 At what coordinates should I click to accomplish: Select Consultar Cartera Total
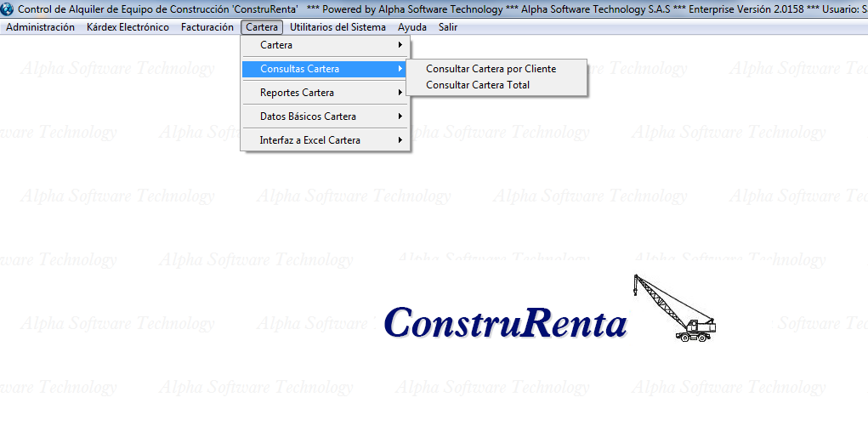477,85
